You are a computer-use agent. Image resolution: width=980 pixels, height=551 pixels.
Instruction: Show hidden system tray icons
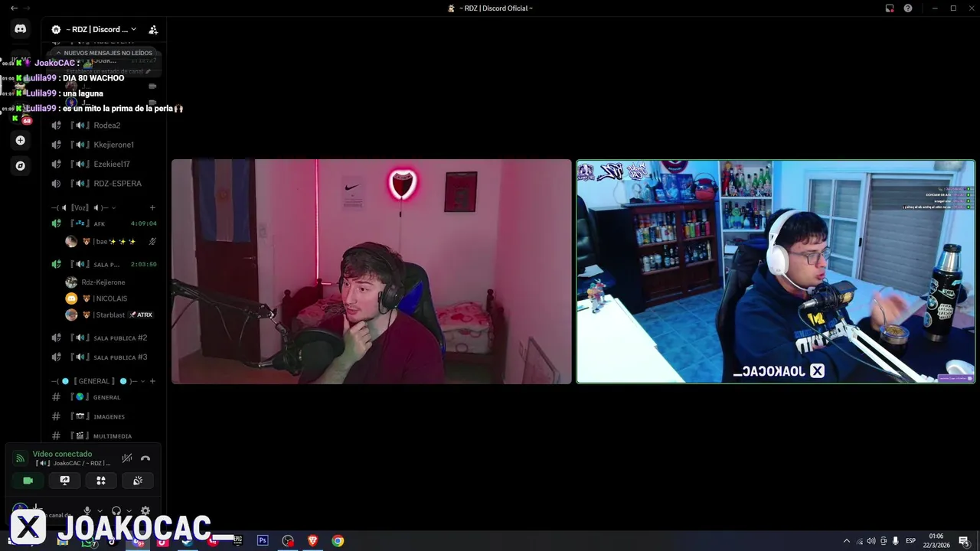pyautogui.click(x=846, y=541)
